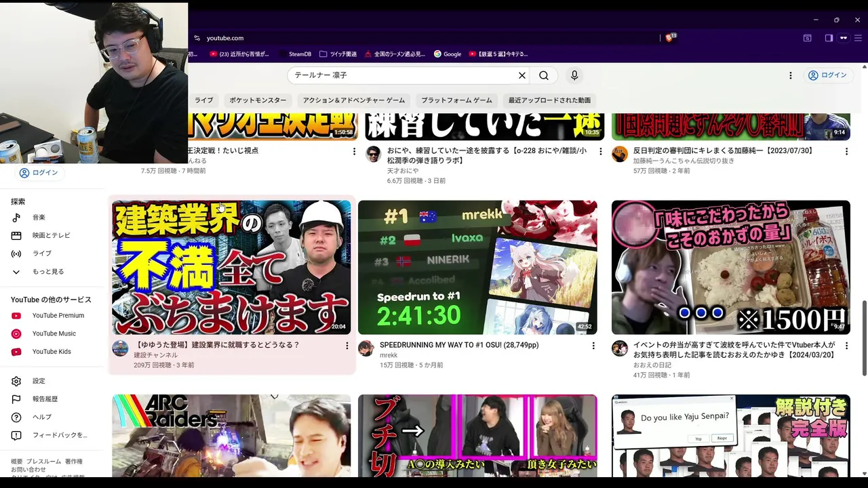Click the Brave Shields lion icon

pos(671,38)
